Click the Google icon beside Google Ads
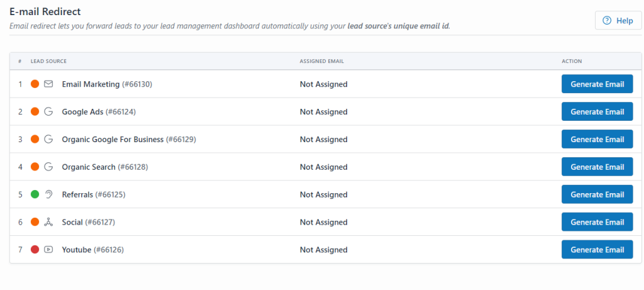 click(48, 112)
